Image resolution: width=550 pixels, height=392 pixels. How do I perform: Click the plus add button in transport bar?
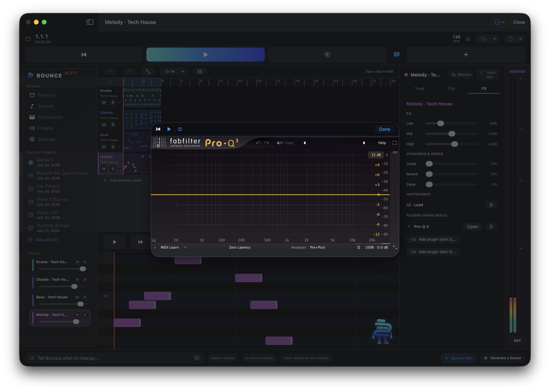[x=466, y=55]
